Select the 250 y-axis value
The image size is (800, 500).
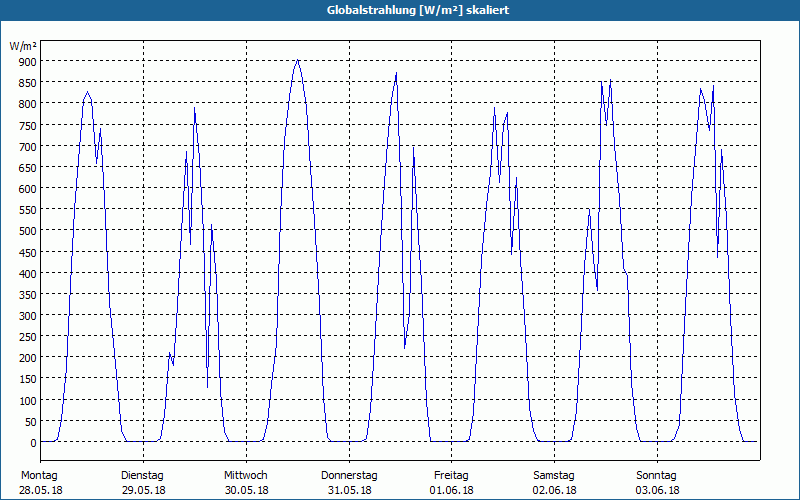[x=28, y=337]
